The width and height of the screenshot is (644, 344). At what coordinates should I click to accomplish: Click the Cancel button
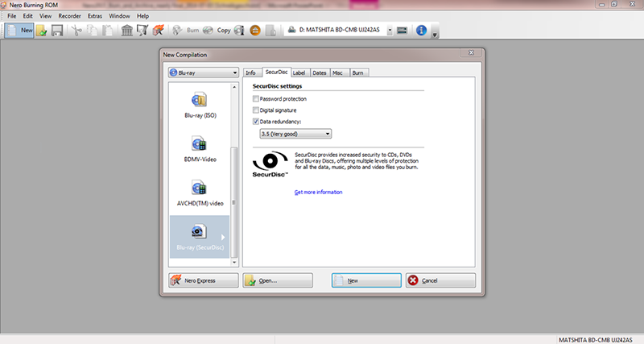pos(440,280)
